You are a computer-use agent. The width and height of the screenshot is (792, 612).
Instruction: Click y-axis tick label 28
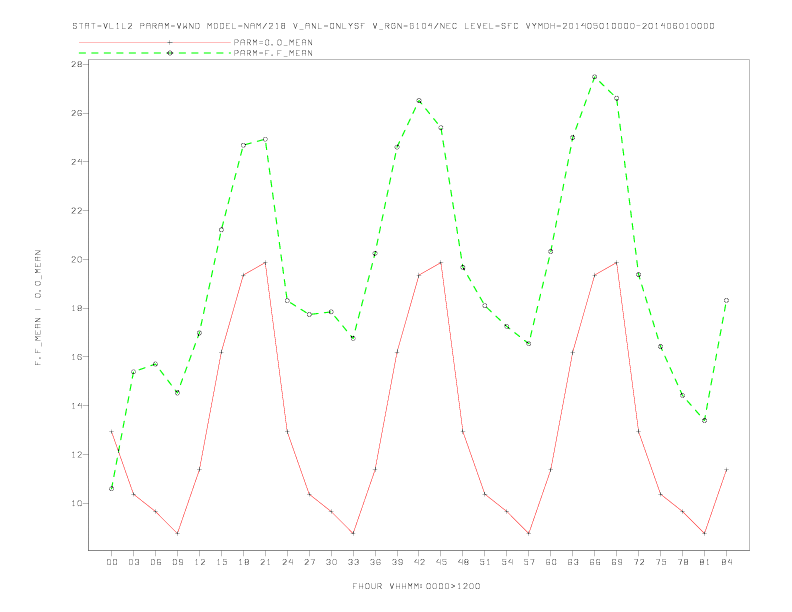pyautogui.click(x=77, y=64)
